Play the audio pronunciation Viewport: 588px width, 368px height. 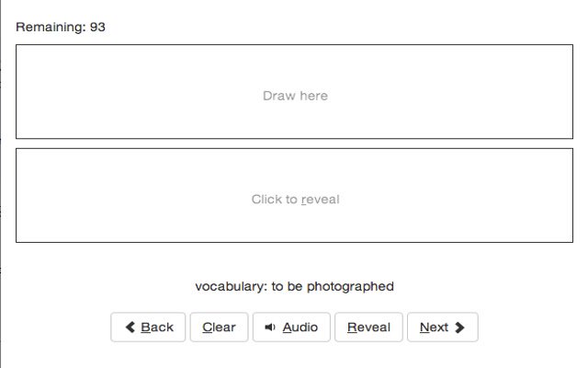click(x=291, y=328)
